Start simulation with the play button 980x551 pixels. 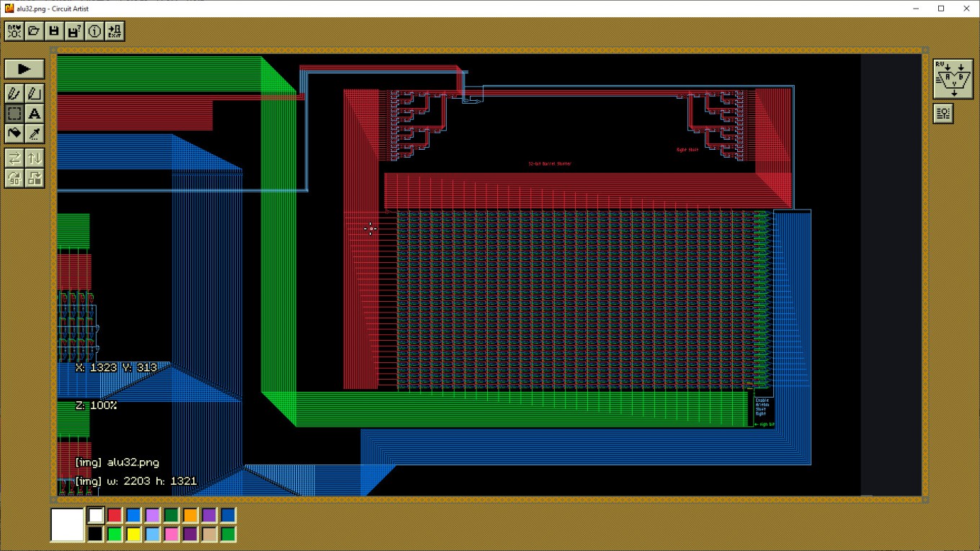tap(24, 69)
